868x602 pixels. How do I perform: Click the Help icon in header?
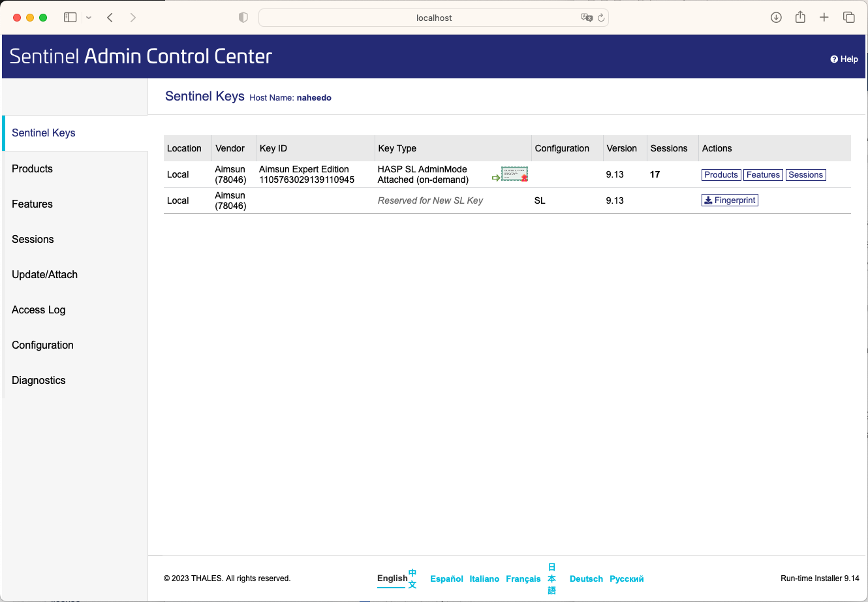coord(834,59)
